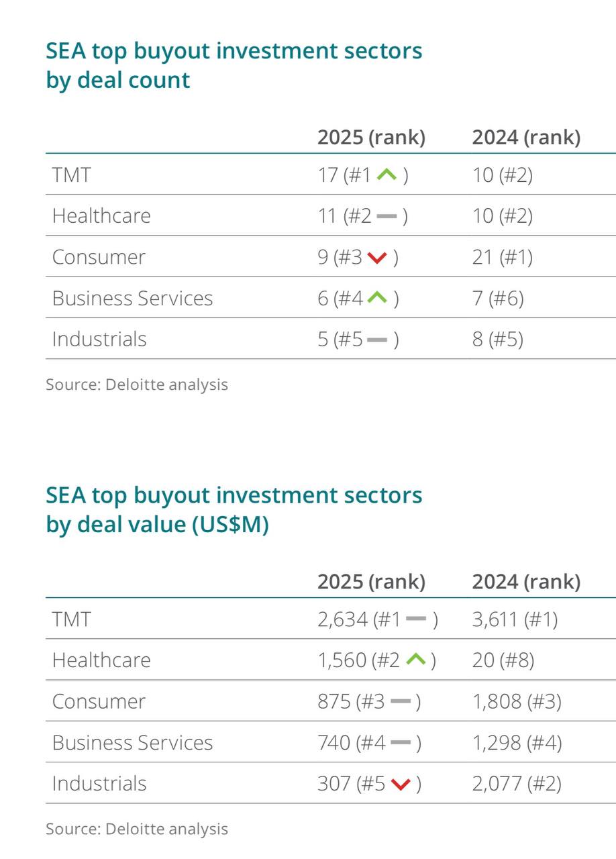Click the '2,077 (#2)' Industrials 2024 cell
Image resolution: width=616 pixels, height=859 pixels.
(517, 784)
